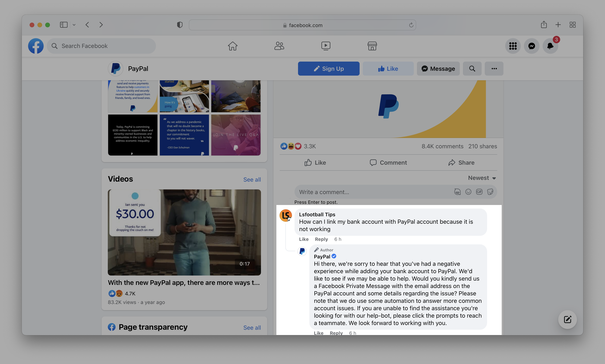This screenshot has height=364, width=605.
Task: Open the Friends icon in top navigation
Action: tap(279, 46)
